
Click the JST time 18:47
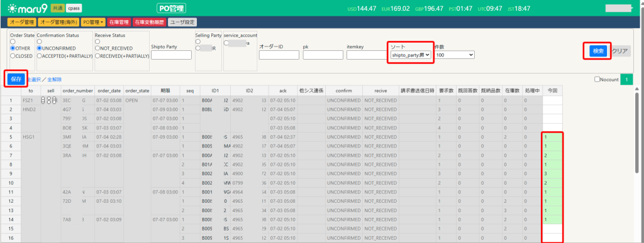[519, 8]
